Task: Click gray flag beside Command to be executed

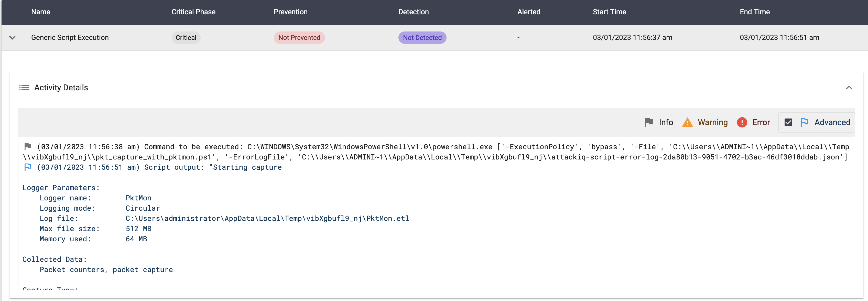Action: [28, 147]
